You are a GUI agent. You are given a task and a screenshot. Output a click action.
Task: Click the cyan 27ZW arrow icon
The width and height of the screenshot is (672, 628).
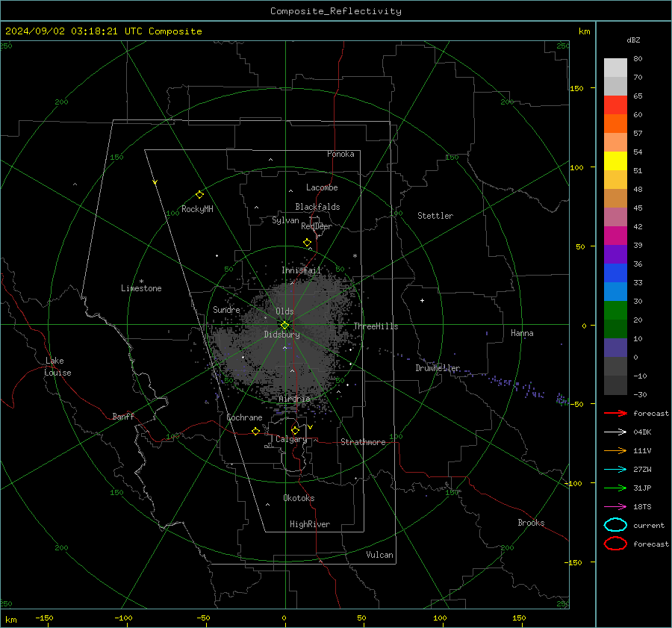click(x=615, y=470)
